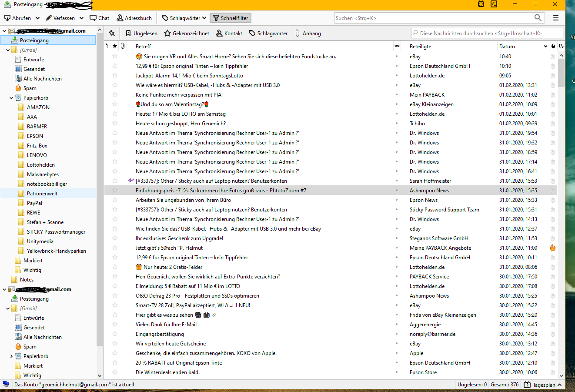Viewport: 575px width, 392px height.
Task: Click the message list vertical scrollbar
Action: (x=561, y=218)
